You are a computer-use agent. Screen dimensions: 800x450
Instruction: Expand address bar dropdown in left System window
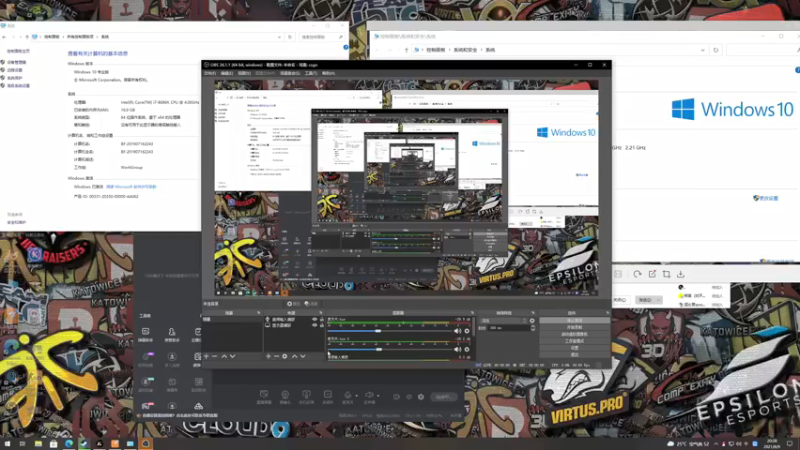(279, 37)
